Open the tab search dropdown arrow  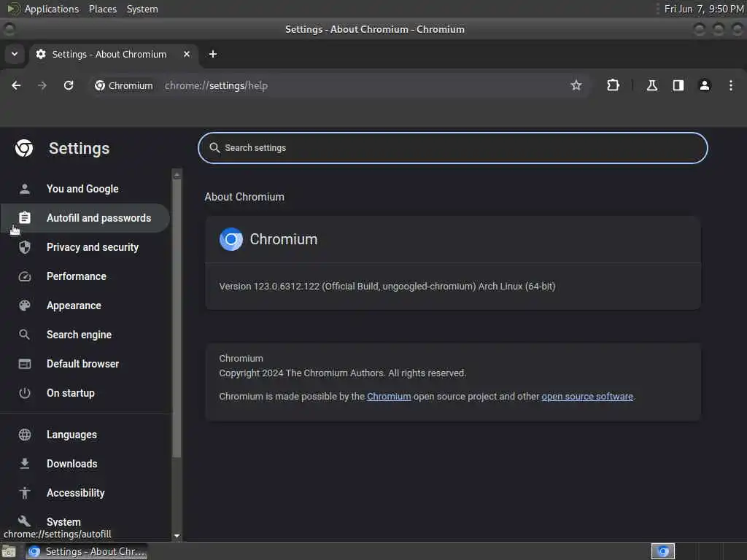point(15,54)
